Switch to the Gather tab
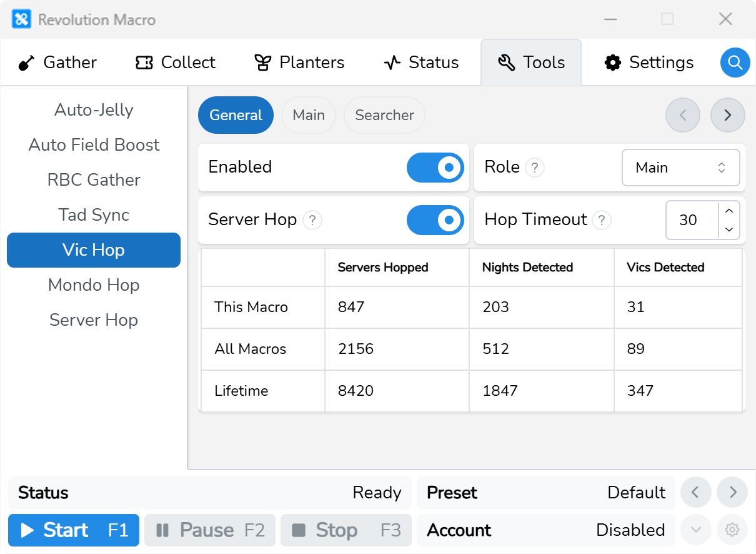The width and height of the screenshot is (756, 554). tap(57, 63)
